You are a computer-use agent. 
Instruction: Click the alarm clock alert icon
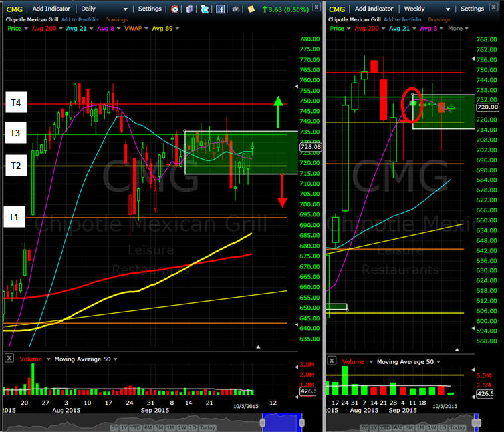coord(174,9)
